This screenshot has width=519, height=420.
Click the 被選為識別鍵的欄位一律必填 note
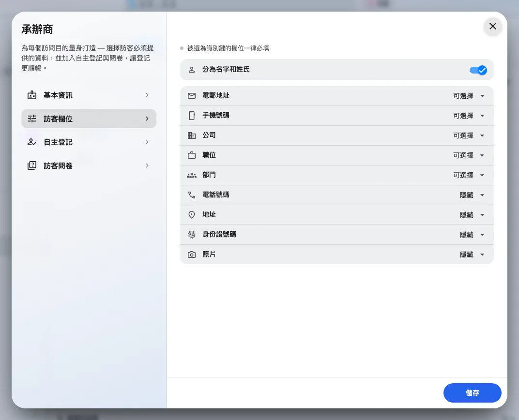(228, 48)
